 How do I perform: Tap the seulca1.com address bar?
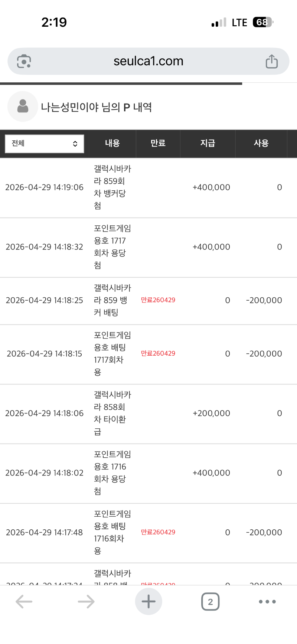(x=148, y=61)
